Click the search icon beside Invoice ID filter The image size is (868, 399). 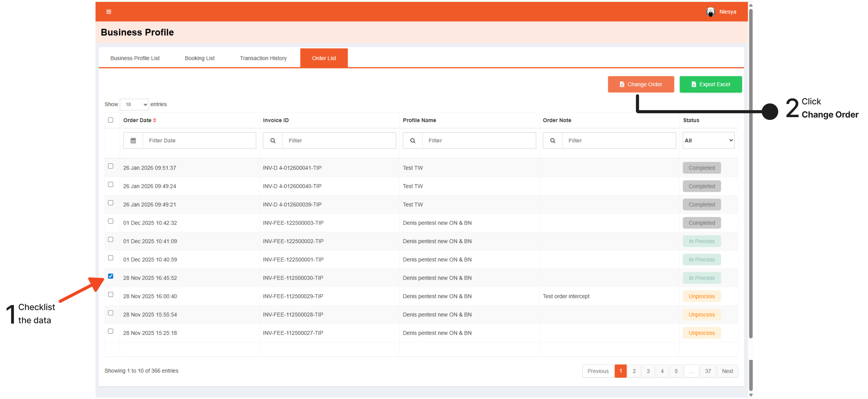coord(273,141)
